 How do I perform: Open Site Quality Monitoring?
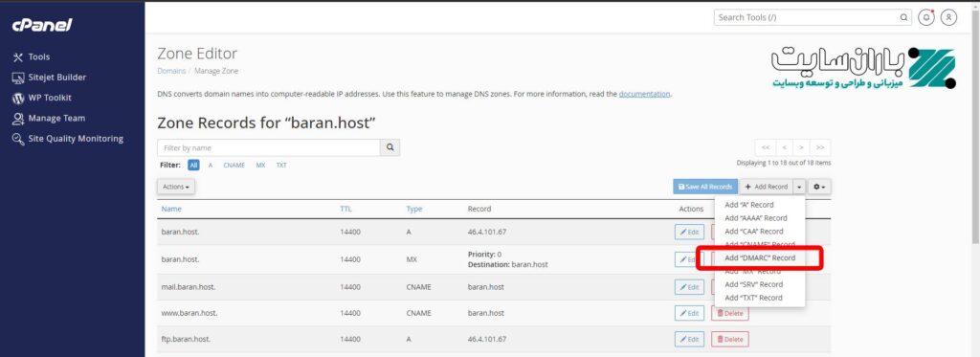[x=68, y=139]
